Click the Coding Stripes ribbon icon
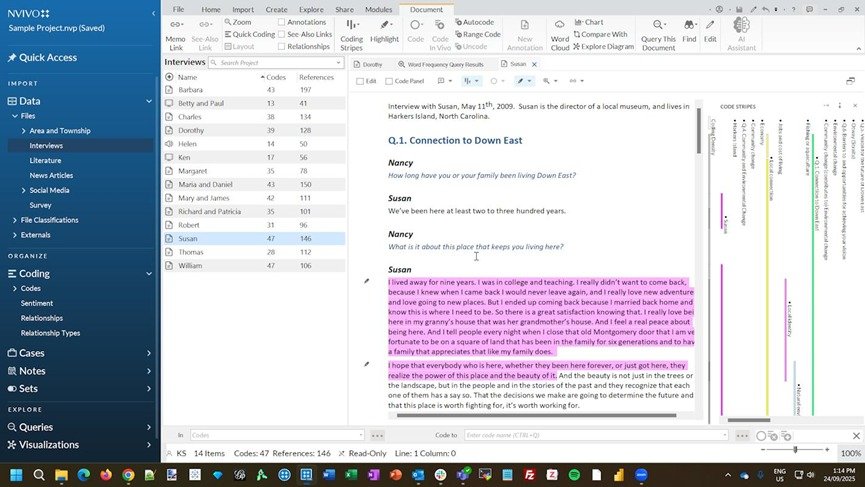 pyautogui.click(x=351, y=34)
